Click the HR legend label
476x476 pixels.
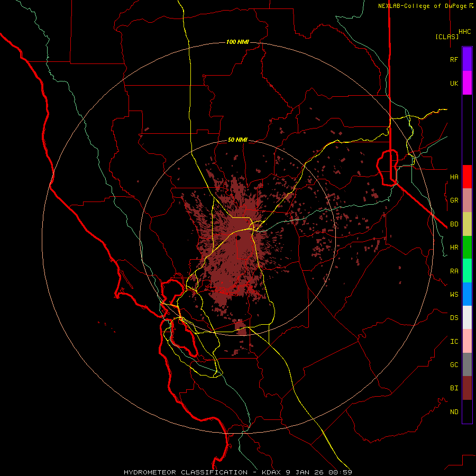pyautogui.click(x=454, y=248)
